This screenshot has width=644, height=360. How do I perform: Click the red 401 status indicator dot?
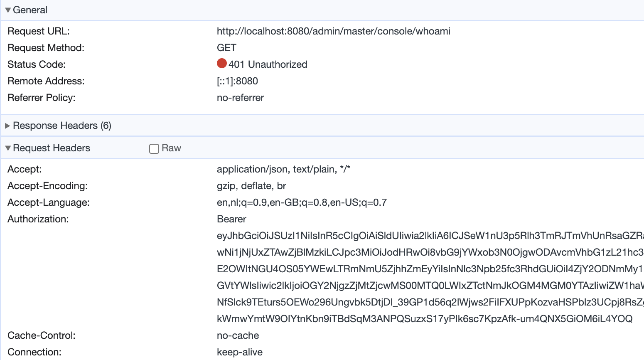(x=221, y=64)
